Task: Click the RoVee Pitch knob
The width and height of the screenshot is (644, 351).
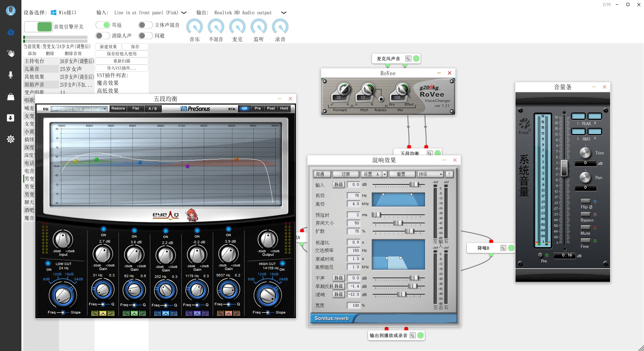Action: pos(368,89)
